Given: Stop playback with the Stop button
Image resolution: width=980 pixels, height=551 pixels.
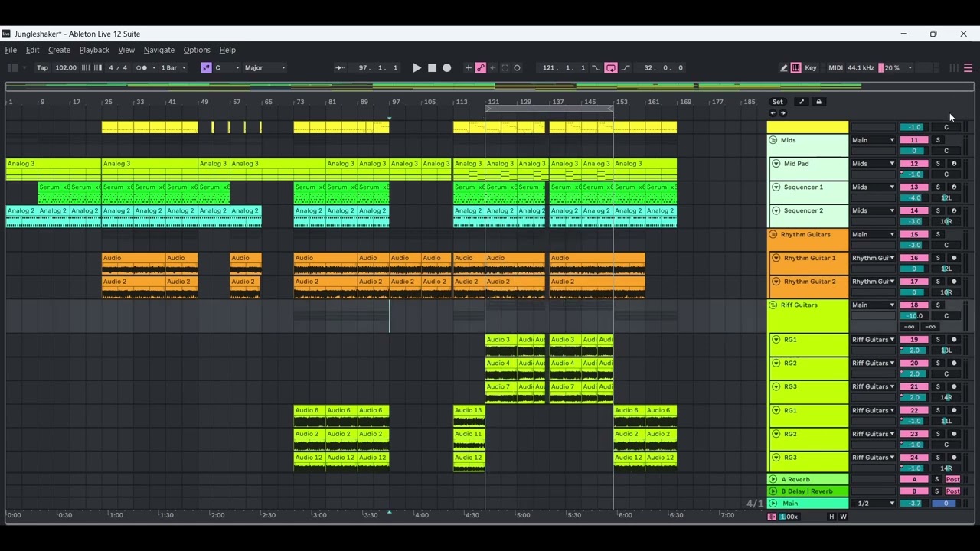Looking at the screenshot, I should [432, 68].
